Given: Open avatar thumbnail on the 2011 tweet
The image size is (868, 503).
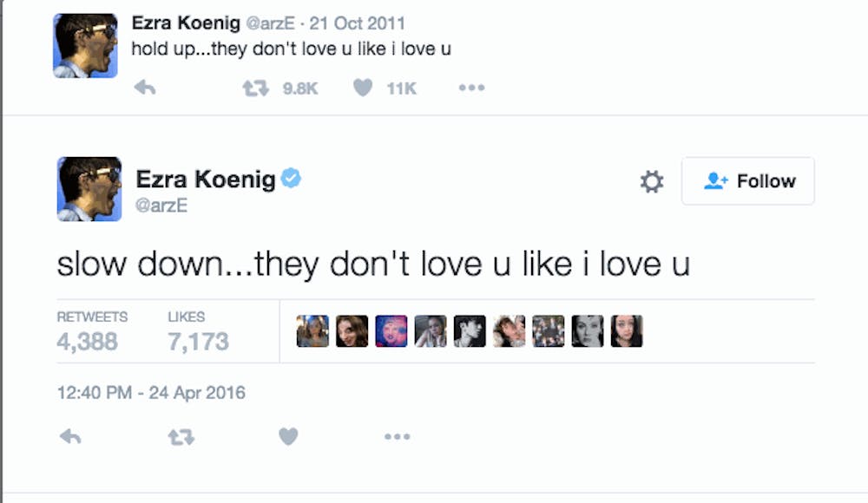Looking at the screenshot, I should click(x=85, y=46).
